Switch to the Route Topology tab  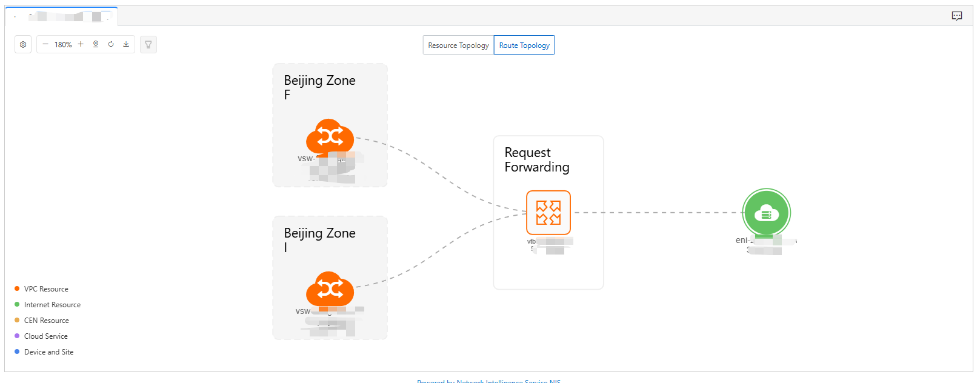click(524, 45)
